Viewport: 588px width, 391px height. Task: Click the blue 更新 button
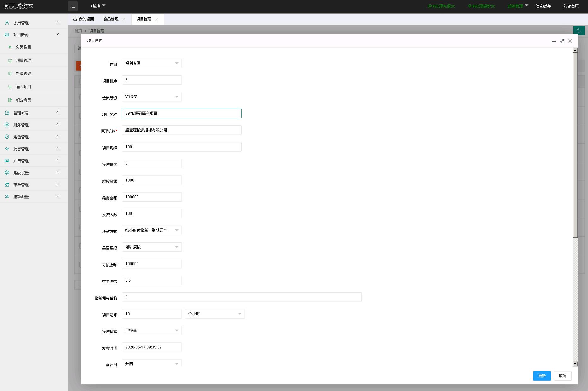[x=542, y=376]
